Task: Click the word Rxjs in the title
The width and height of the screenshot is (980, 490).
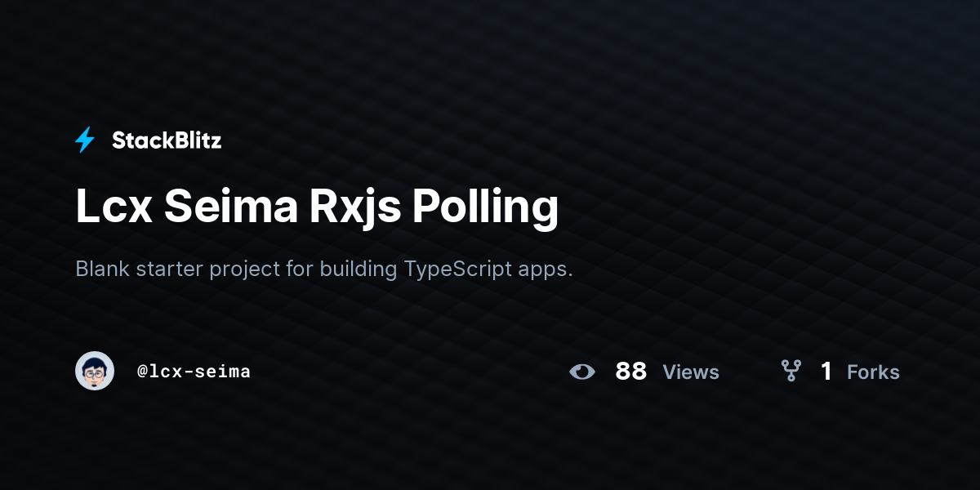Action: pyautogui.click(x=354, y=207)
